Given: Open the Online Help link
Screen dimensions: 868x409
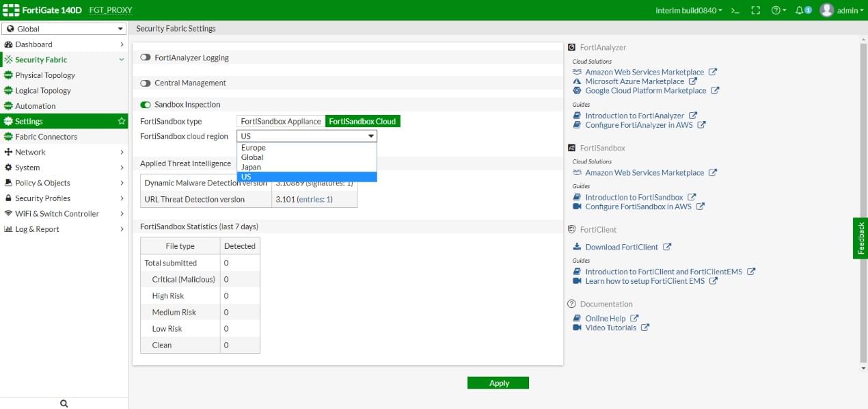Looking at the screenshot, I should tap(605, 319).
